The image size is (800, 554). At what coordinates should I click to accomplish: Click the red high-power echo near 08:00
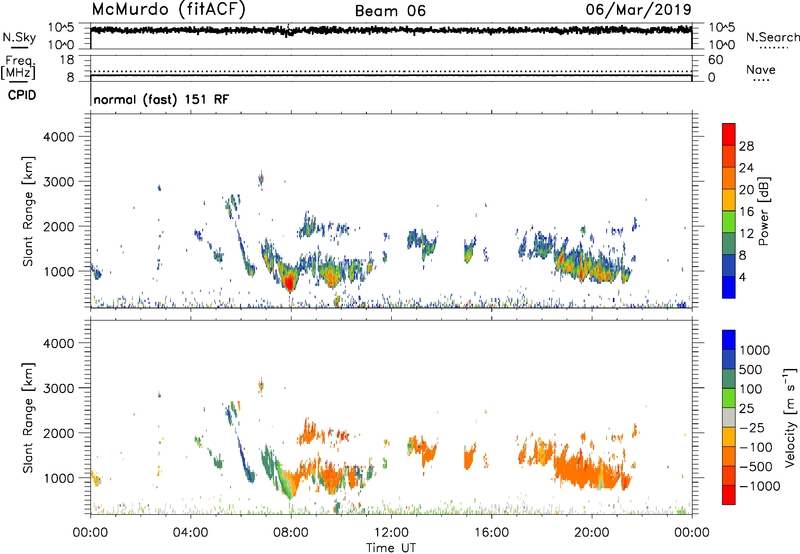pos(289,282)
